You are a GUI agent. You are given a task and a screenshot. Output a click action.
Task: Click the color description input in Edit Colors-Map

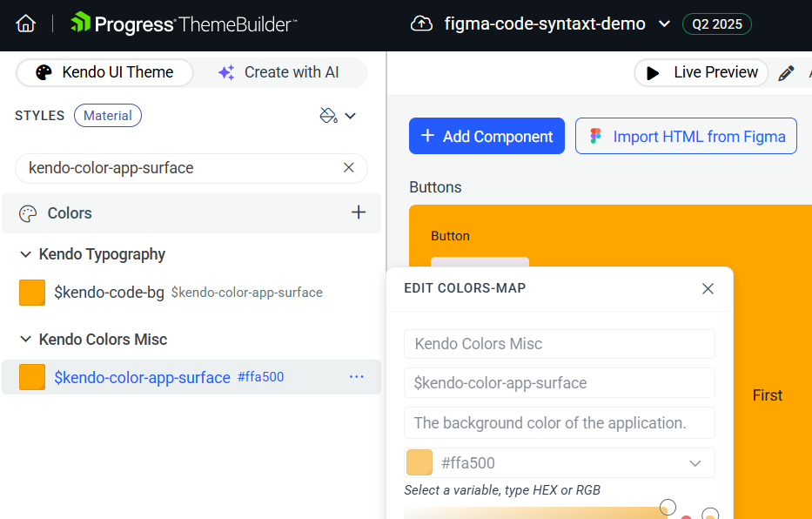coord(560,422)
